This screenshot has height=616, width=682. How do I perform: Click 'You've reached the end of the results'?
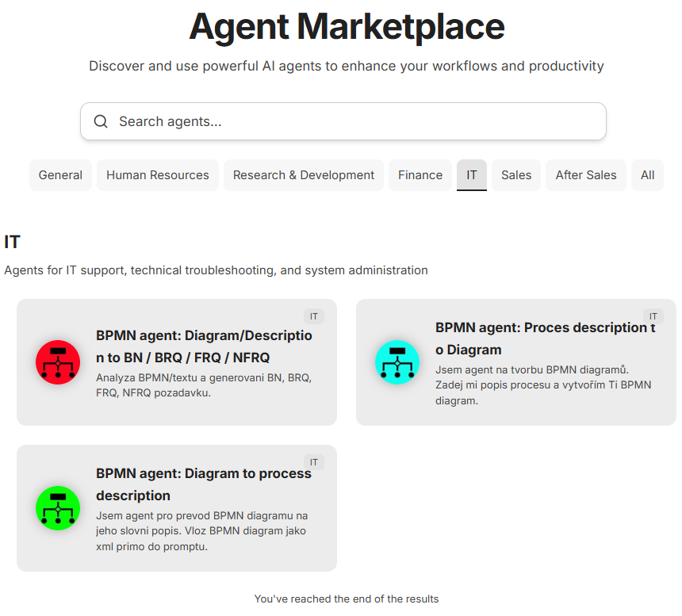pos(347,599)
